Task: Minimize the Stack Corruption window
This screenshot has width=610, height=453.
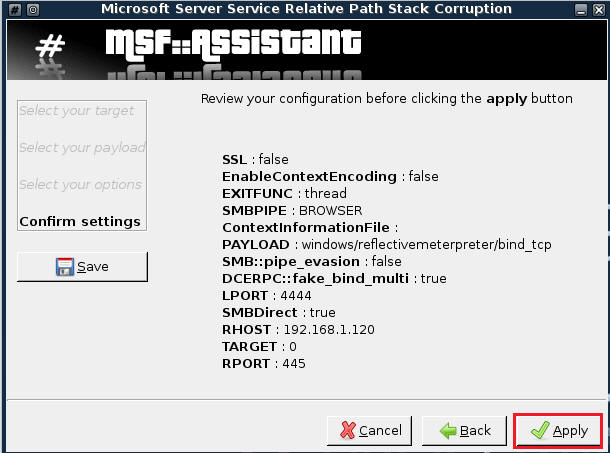Action: coord(581,10)
